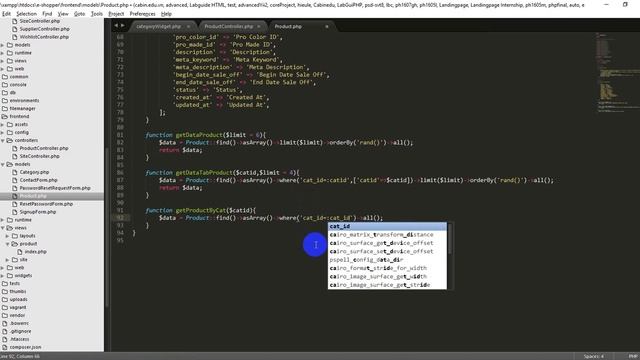Screen dimensions: 640x360
Task: Collapse the product folder arrow
Action: coord(7,244)
